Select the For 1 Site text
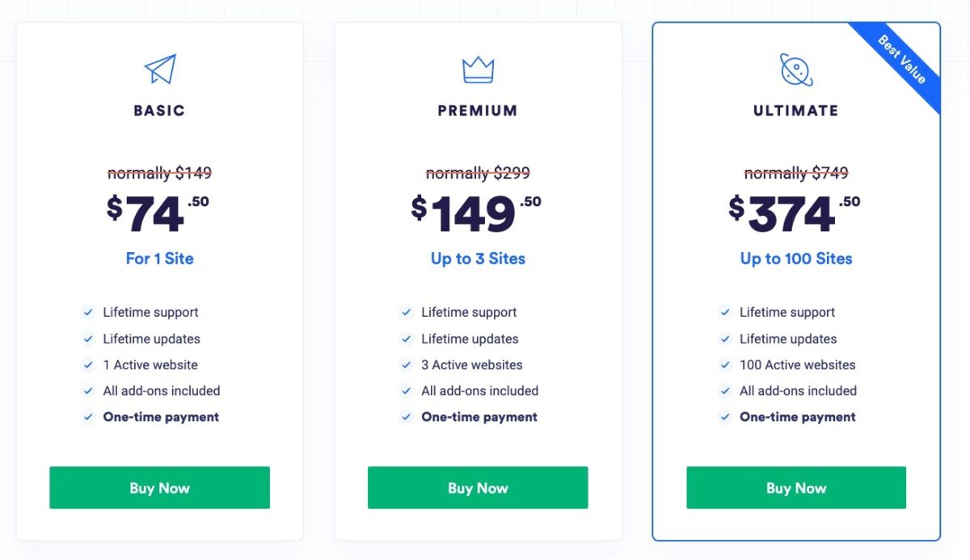Viewport: 970px width, 560px height. pos(160,259)
